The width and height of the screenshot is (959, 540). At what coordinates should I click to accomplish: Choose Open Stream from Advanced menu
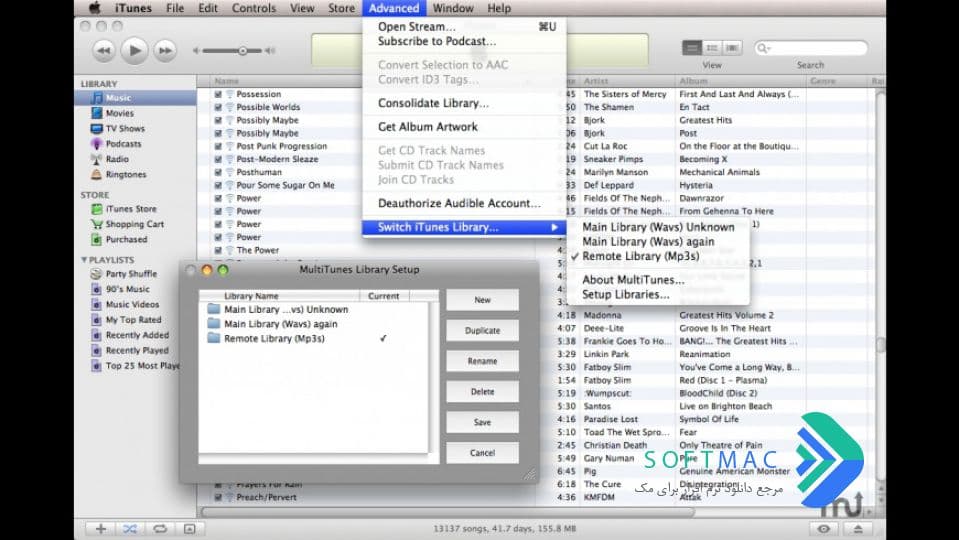coord(464,26)
